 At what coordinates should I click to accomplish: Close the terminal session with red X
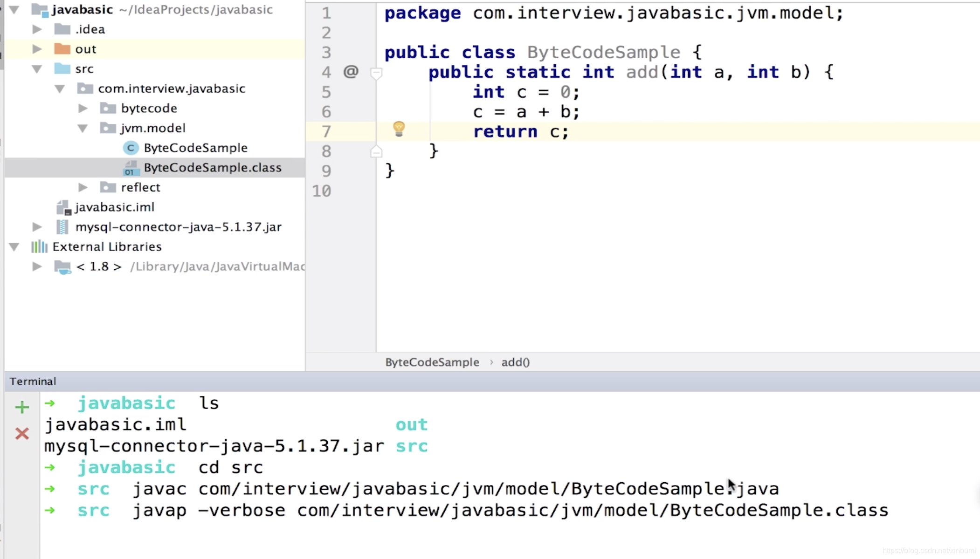[22, 434]
